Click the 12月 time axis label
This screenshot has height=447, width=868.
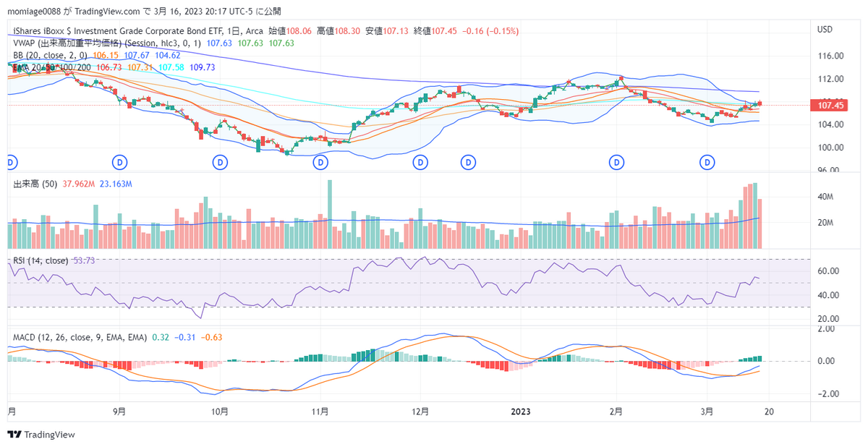point(420,412)
